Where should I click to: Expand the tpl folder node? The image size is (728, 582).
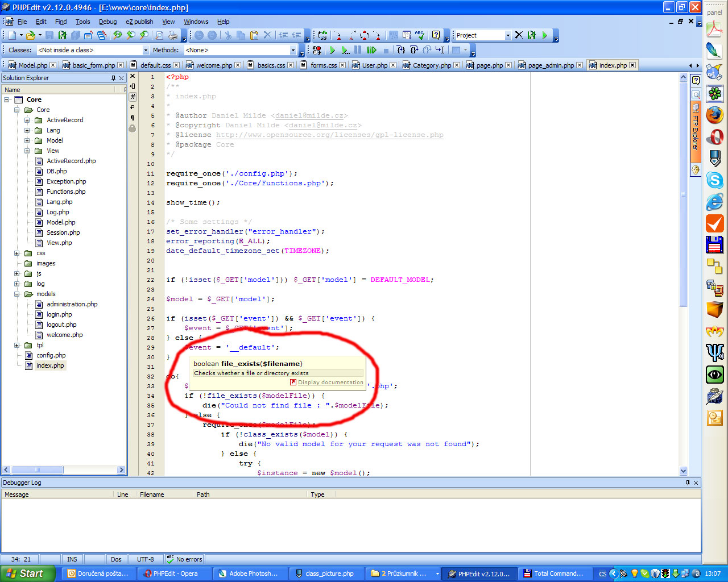pyautogui.click(x=17, y=345)
